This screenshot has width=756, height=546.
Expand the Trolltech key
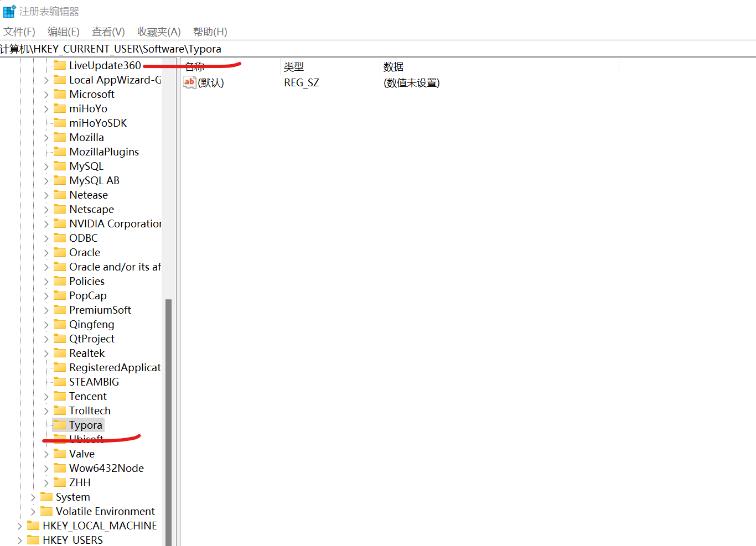(46, 410)
